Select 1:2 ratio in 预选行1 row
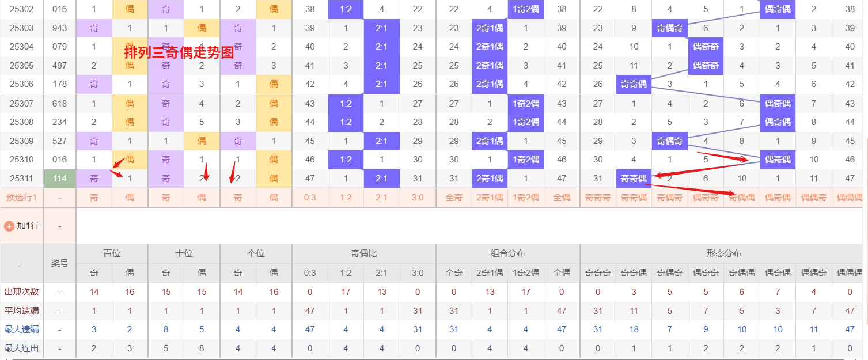The height and width of the screenshot is (360, 868). coord(346,198)
